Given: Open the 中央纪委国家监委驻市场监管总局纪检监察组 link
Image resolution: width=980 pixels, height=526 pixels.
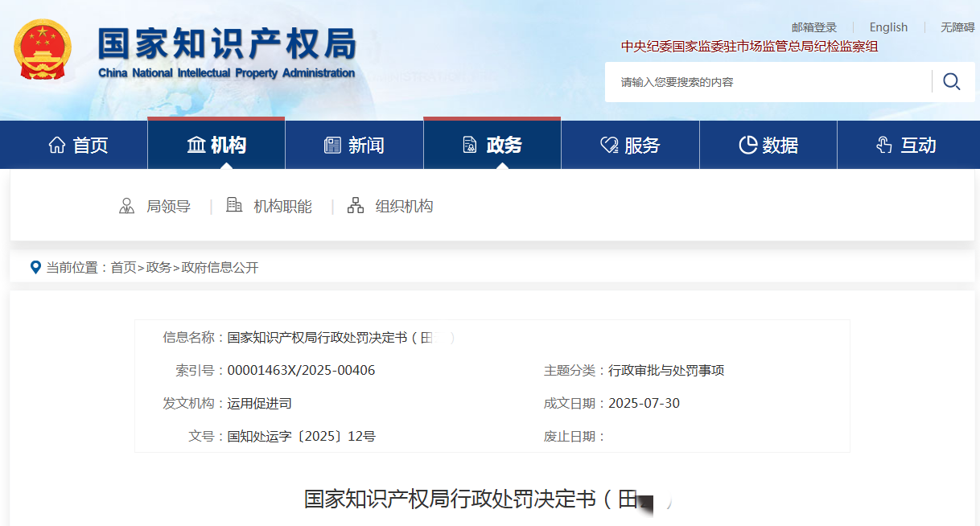Looking at the screenshot, I should point(750,47).
